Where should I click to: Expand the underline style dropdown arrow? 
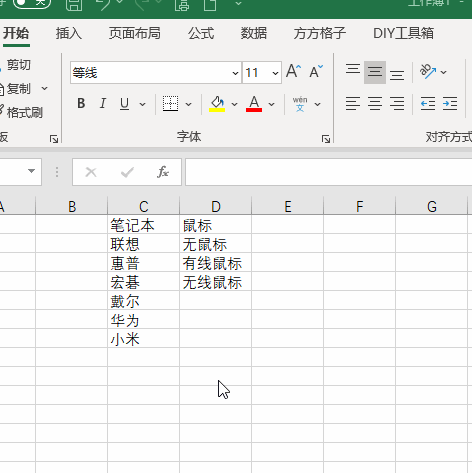coord(142,104)
